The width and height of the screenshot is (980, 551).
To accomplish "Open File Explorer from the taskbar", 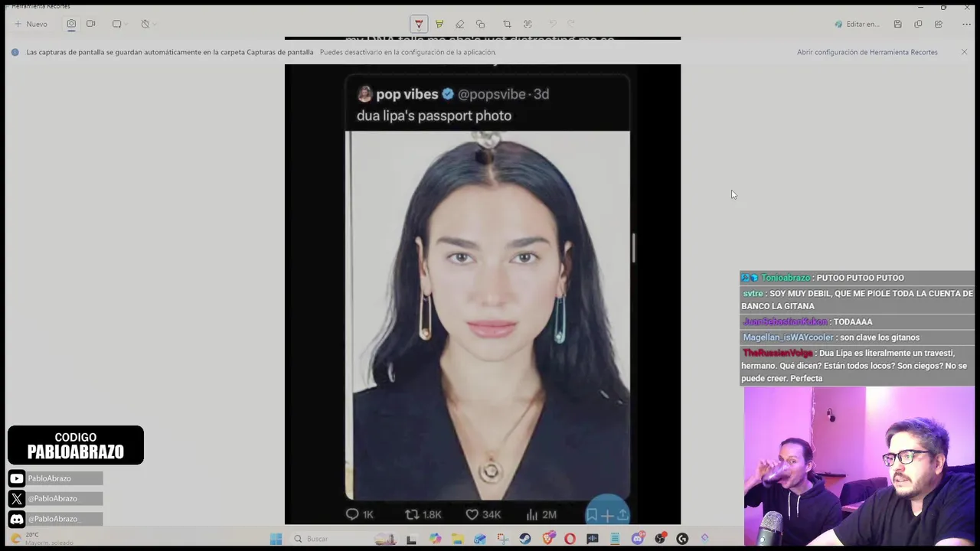I will [458, 539].
